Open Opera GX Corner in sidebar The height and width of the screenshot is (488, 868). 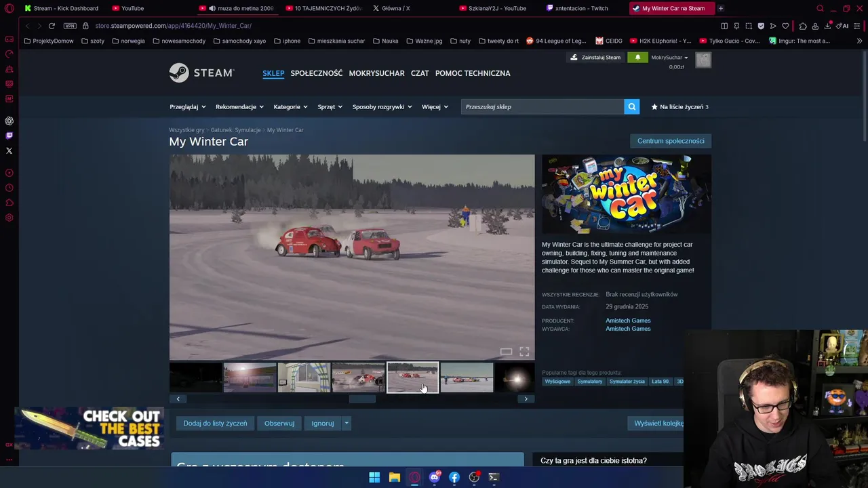point(9,39)
